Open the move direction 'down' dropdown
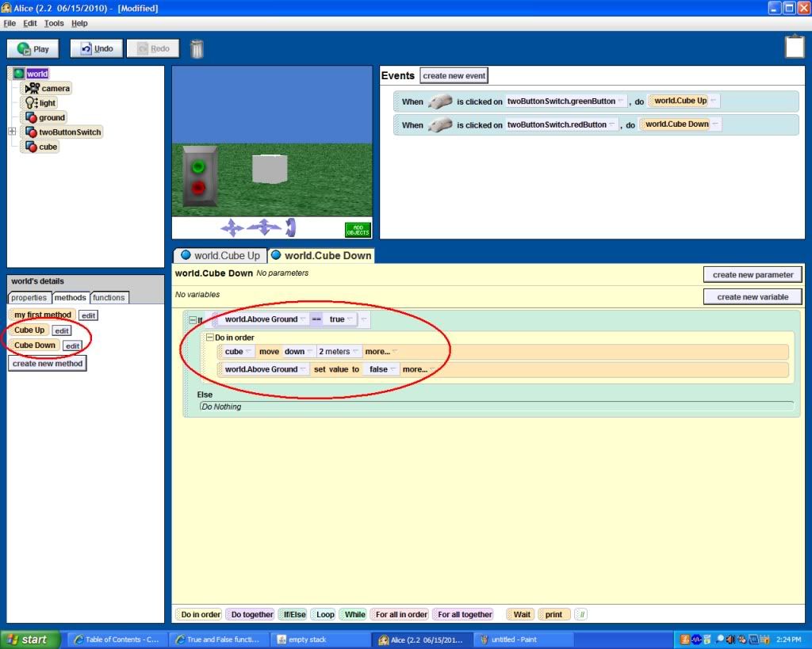The height and width of the screenshot is (649, 812). pyautogui.click(x=309, y=351)
